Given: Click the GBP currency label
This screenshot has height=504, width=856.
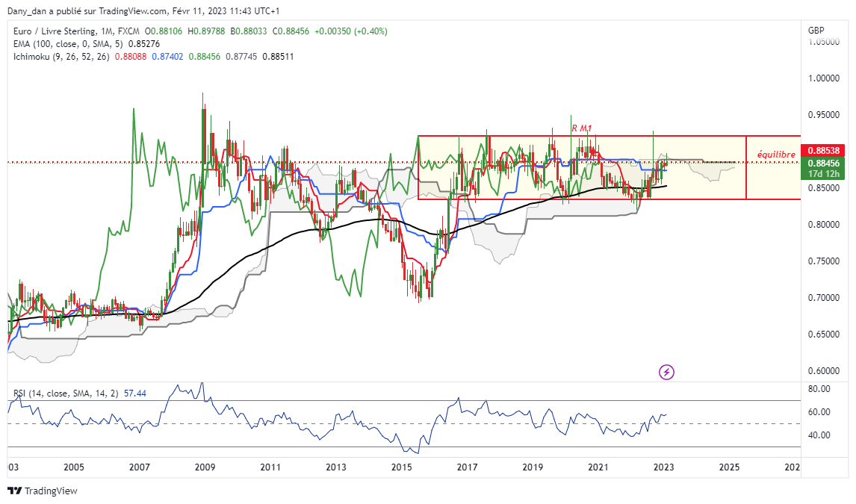Looking at the screenshot, I should pyautogui.click(x=816, y=31).
